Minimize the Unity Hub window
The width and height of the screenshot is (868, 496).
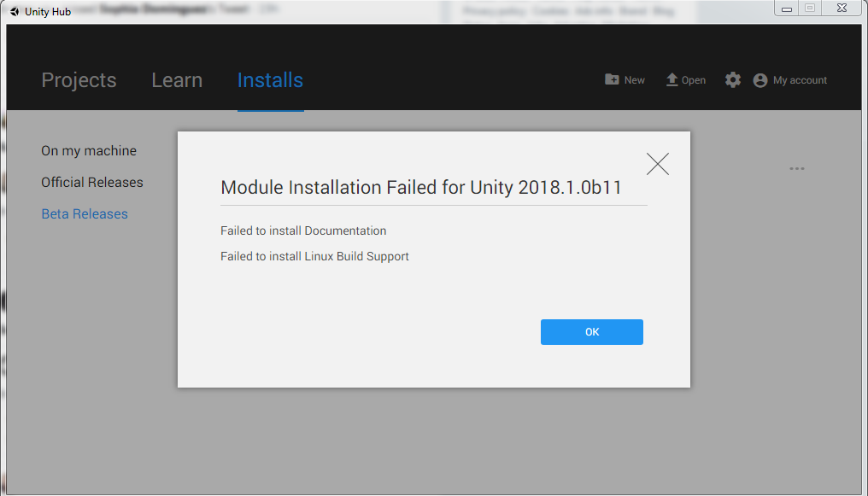pyautogui.click(x=787, y=8)
